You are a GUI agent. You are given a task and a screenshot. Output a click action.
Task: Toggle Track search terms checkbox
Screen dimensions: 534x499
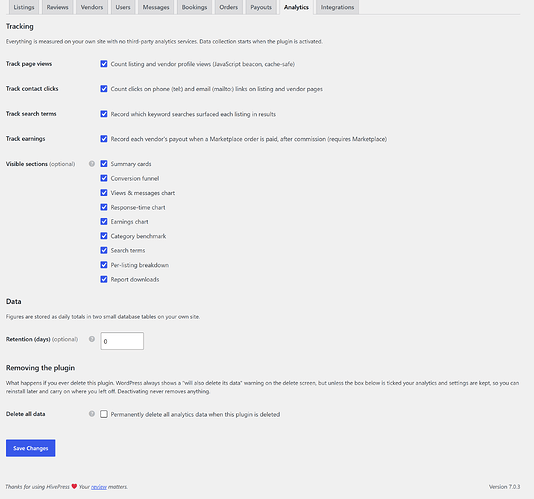point(104,114)
